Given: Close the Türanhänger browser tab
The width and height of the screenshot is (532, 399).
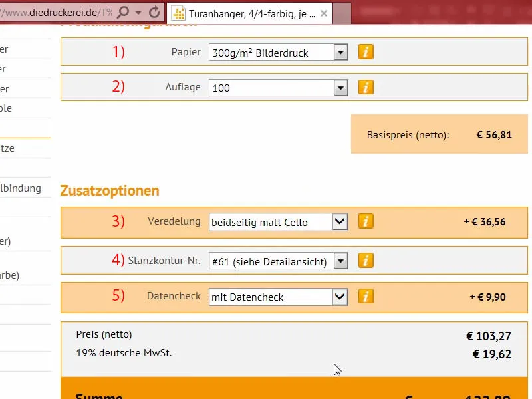Looking at the screenshot, I should point(324,13).
